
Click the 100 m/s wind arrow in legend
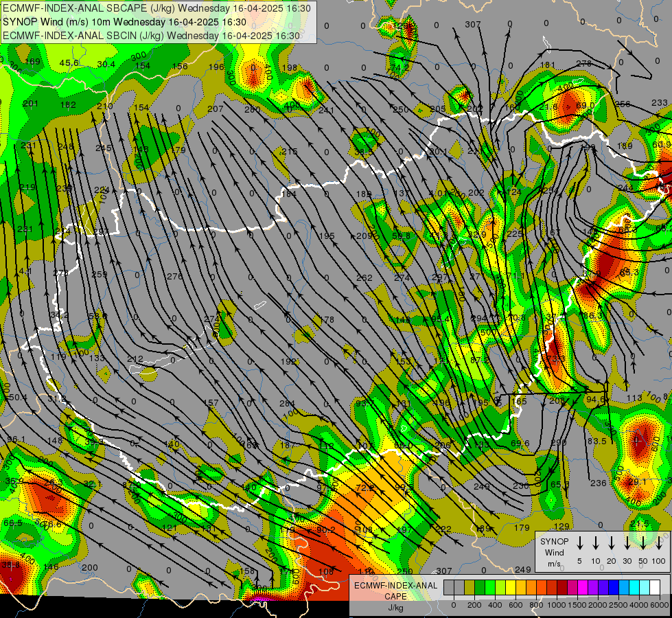[x=659, y=543]
